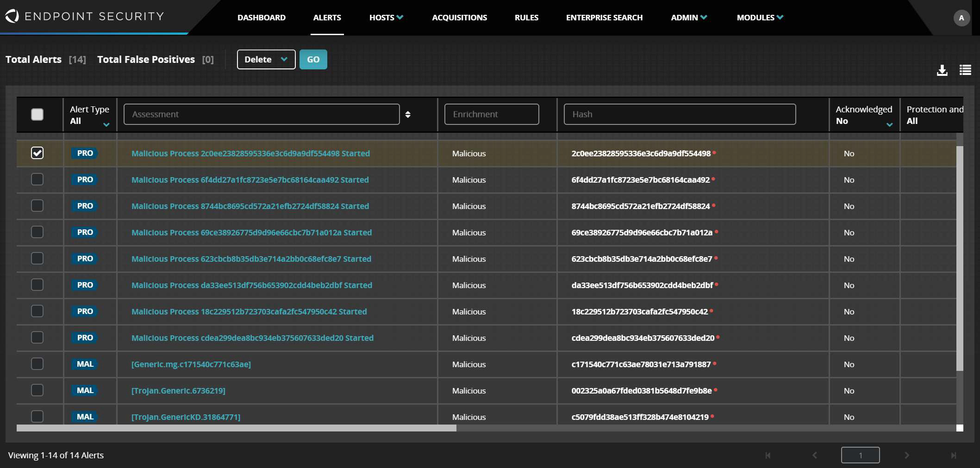
Task: Click red dot beside hash 002325a0a67fded0381b5648d7fe9b8e
Action: (x=715, y=389)
